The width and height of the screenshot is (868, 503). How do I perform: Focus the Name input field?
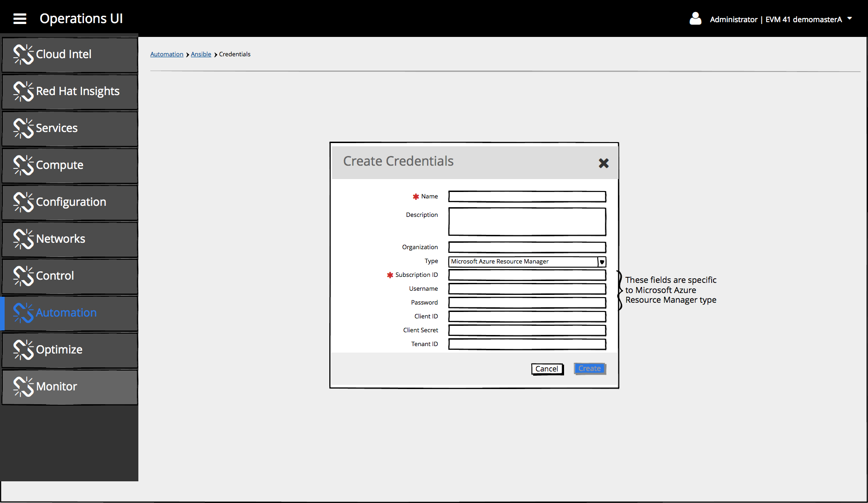pyautogui.click(x=527, y=197)
